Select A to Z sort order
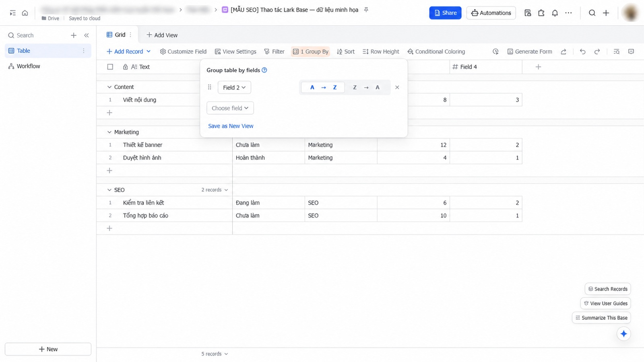Image resolution: width=644 pixels, height=362 pixels. click(x=323, y=87)
